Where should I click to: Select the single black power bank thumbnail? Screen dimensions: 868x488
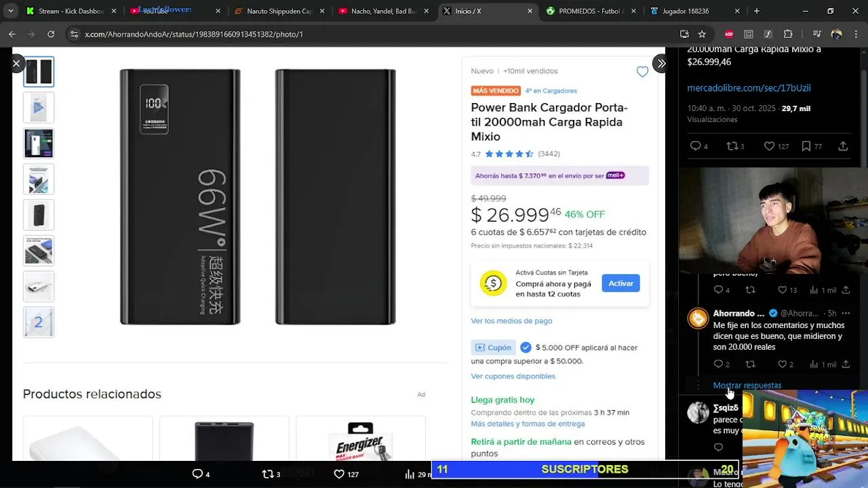coord(39,215)
